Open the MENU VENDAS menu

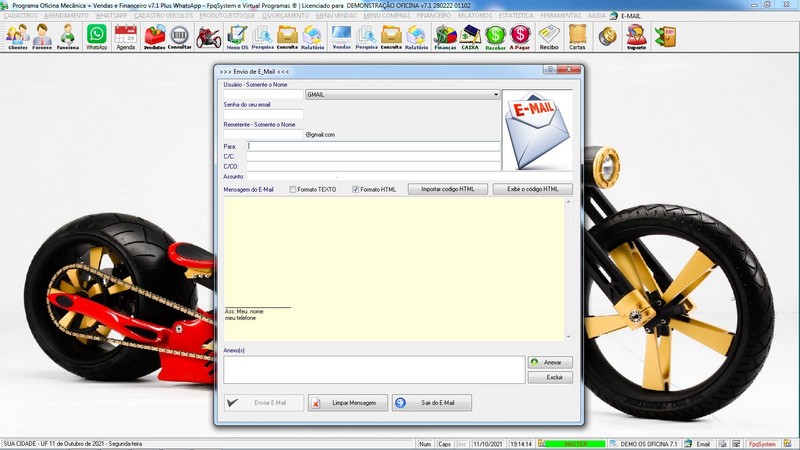click(336, 16)
